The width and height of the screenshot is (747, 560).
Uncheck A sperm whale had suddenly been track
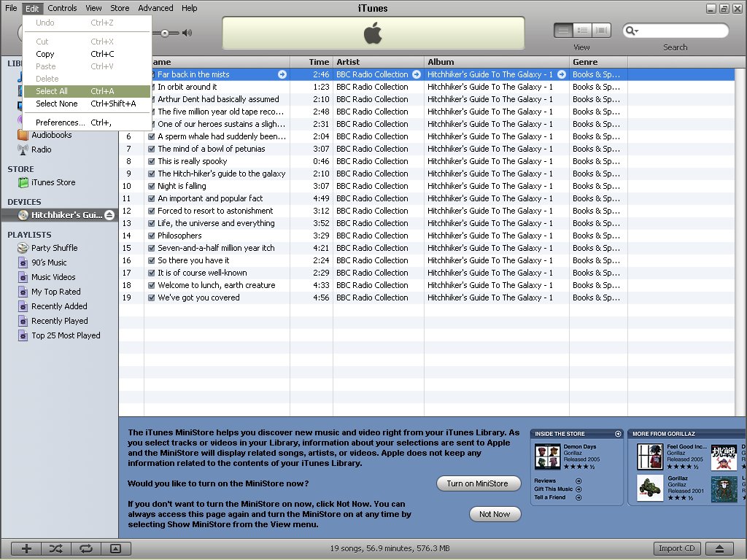[152, 136]
